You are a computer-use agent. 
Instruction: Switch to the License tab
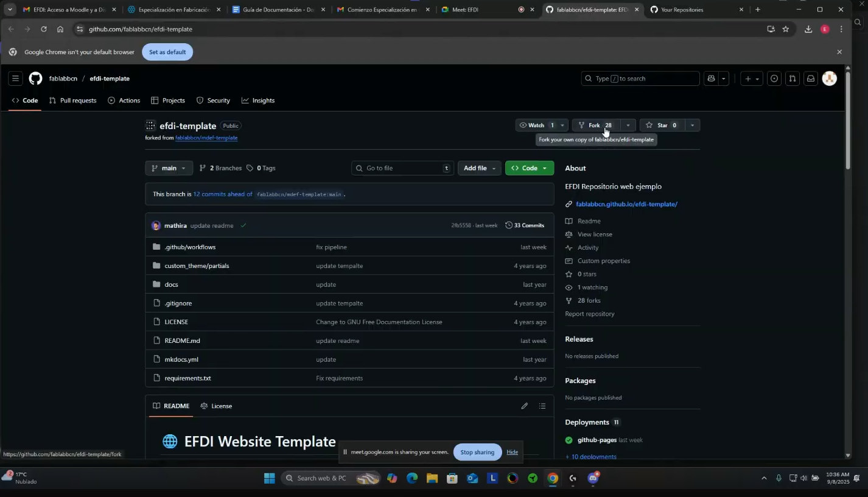click(x=216, y=406)
